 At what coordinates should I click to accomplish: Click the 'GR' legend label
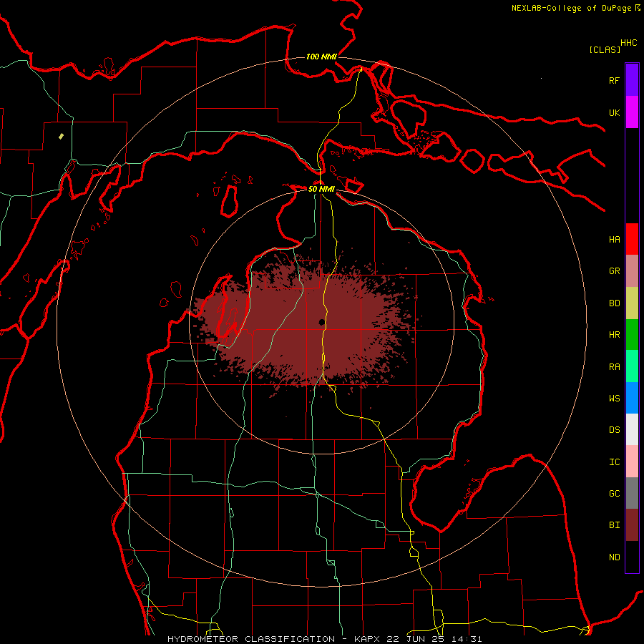(614, 271)
